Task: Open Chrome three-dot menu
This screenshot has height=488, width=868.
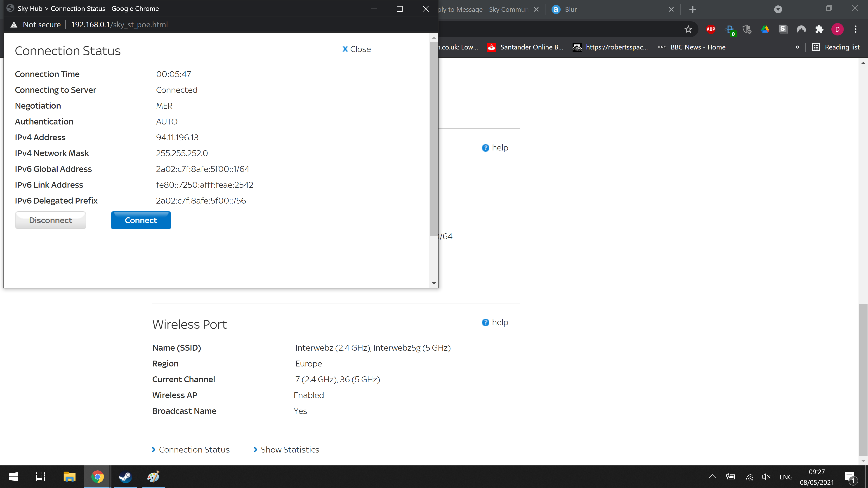Action: tap(855, 29)
